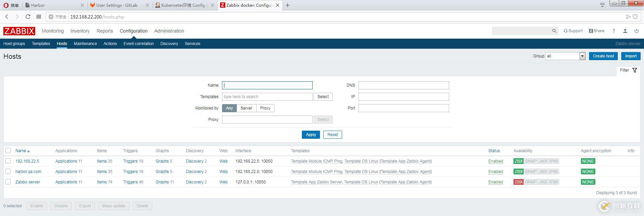This screenshot has height=216, width=644.
Task: Click the Create host button
Action: pos(603,56)
